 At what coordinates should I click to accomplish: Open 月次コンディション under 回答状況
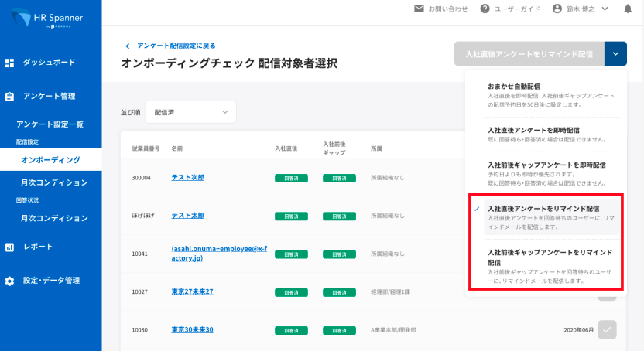click(x=54, y=218)
